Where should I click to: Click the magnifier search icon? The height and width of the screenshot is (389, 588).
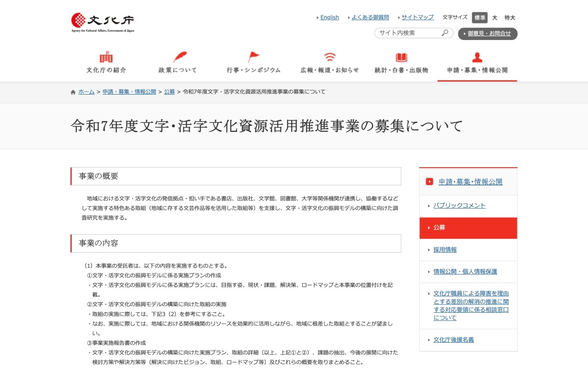[x=445, y=33]
